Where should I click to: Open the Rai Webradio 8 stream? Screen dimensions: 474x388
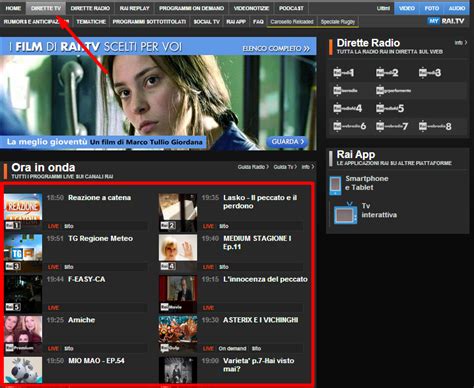point(435,126)
